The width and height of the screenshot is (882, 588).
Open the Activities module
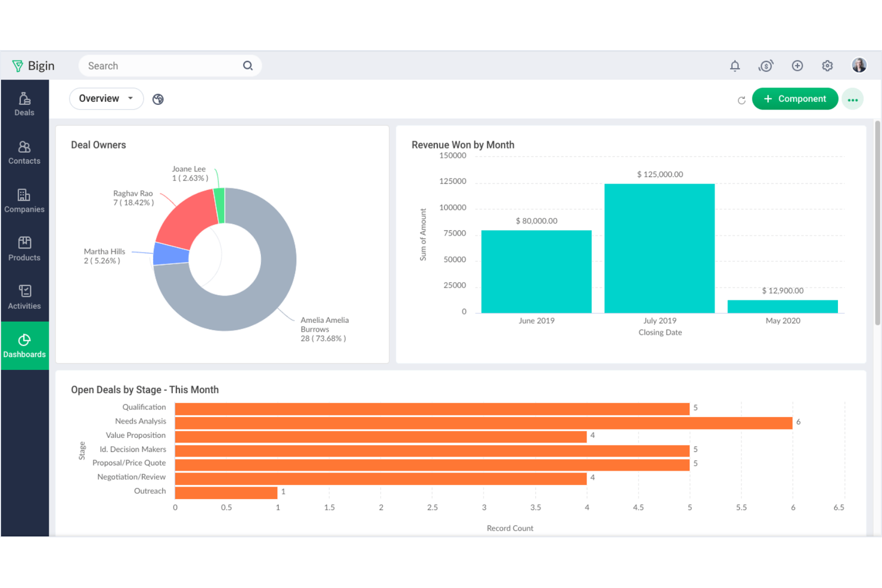pos(24,297)
